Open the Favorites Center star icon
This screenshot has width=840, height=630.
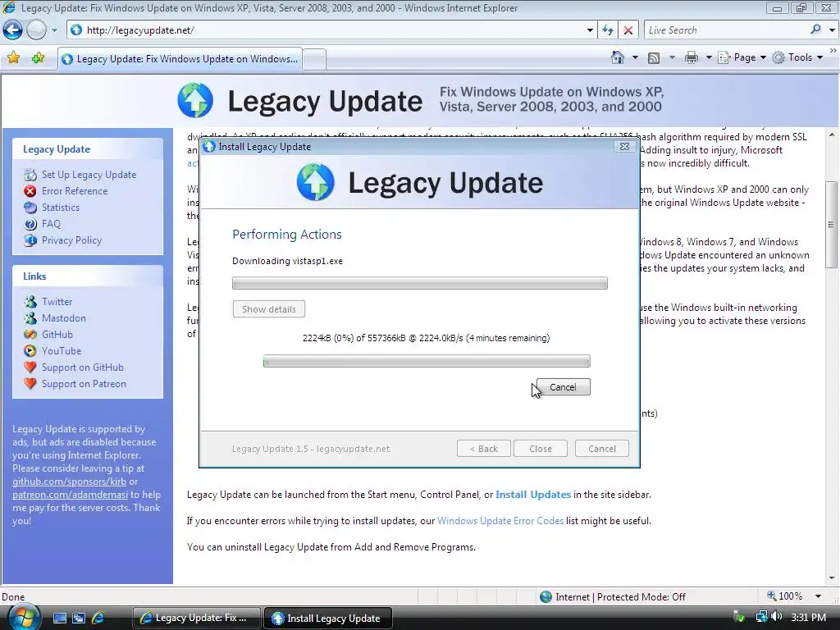(x=14, y=58)
